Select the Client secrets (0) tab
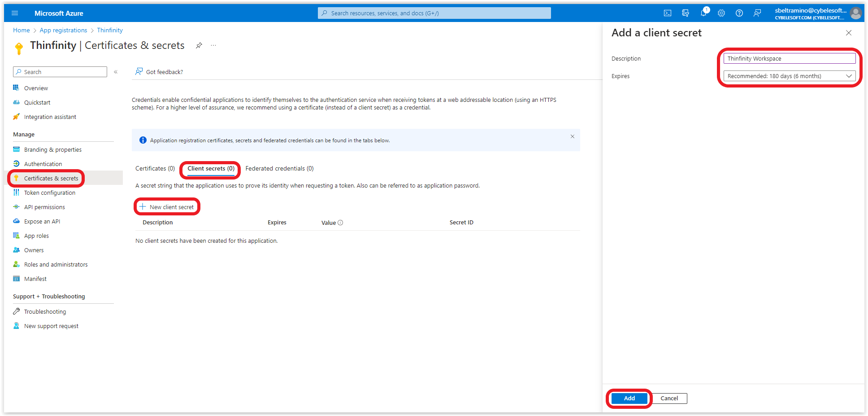868x416 pixels. click(x=211, y=169)
